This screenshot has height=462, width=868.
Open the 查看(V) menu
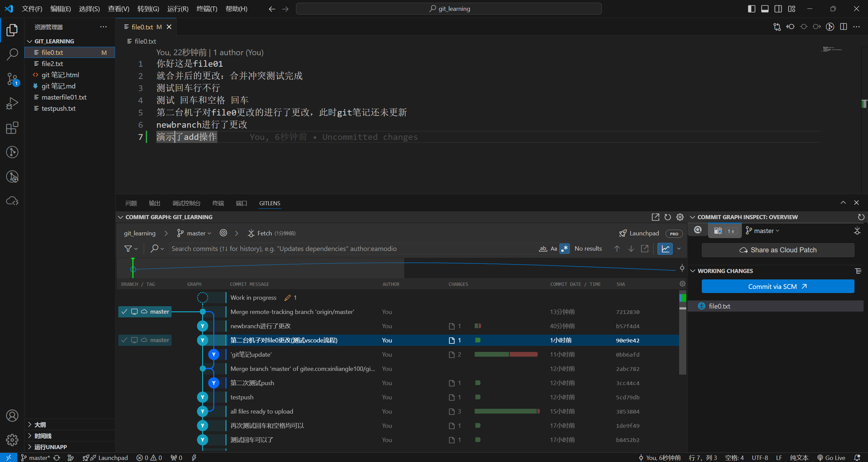119,9
